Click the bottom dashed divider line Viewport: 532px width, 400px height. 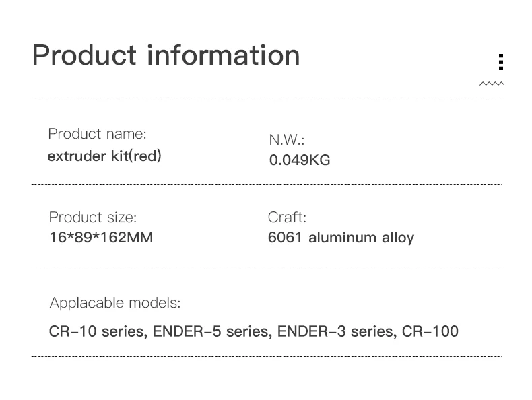point(267,357)
